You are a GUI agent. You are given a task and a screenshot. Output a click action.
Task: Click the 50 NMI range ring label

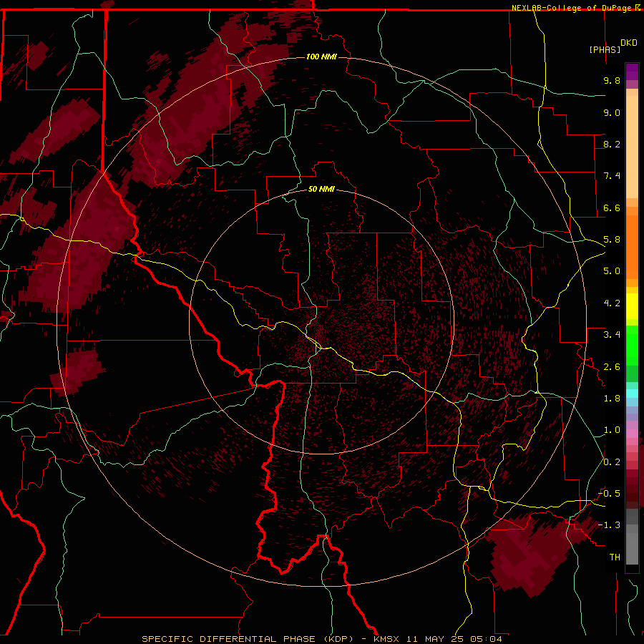(321, 190)
